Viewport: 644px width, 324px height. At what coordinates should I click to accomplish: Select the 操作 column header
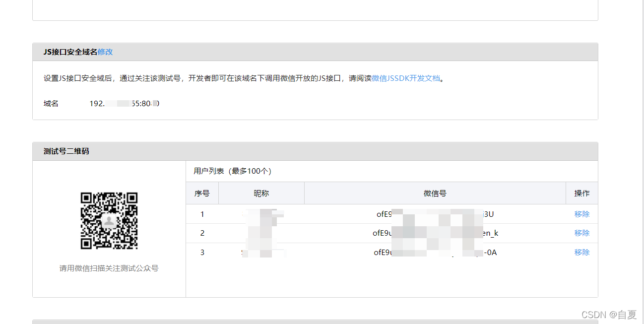(582, 194)
